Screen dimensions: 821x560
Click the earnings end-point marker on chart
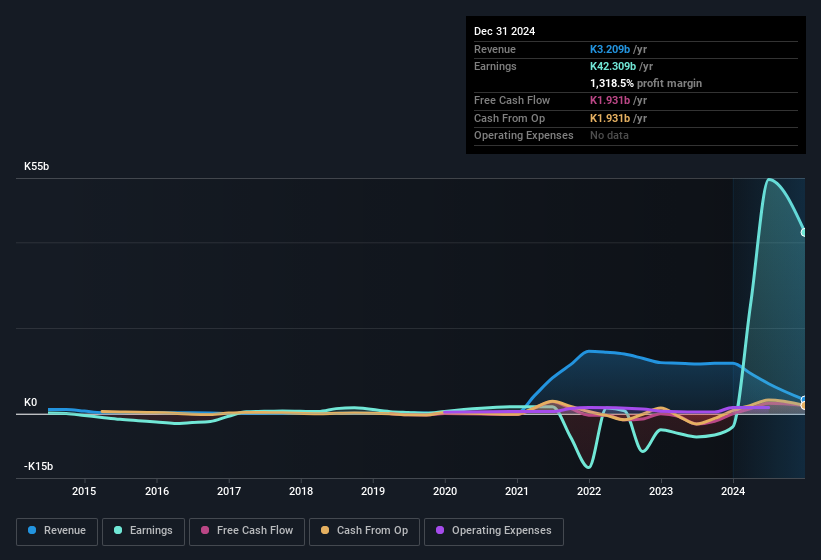click(x=804, y=232)
